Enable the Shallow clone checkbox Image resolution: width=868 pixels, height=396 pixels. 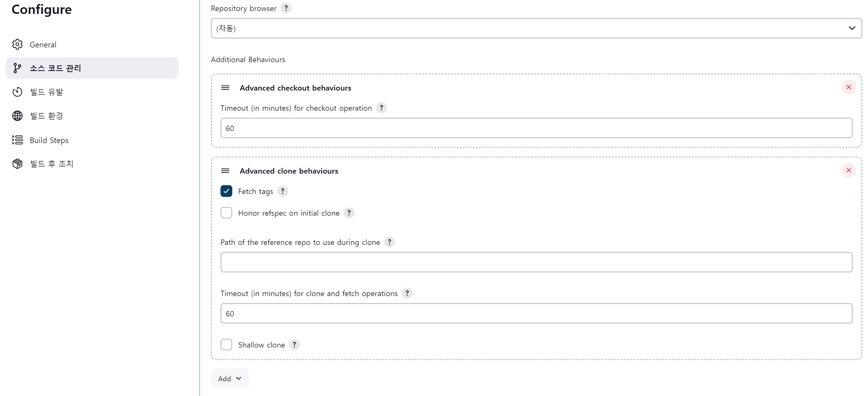coord(226,345)
